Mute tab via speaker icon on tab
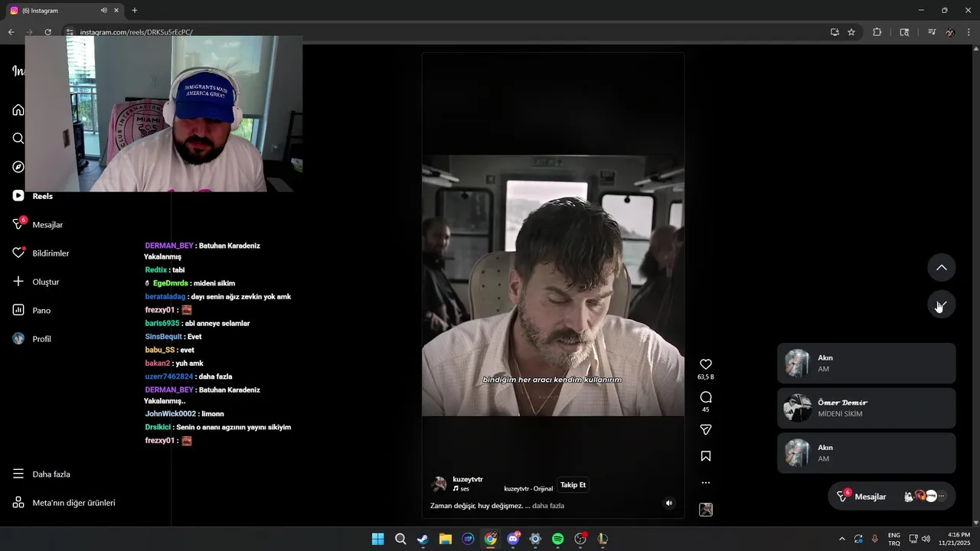980x551 pixels. coord(104,11)
